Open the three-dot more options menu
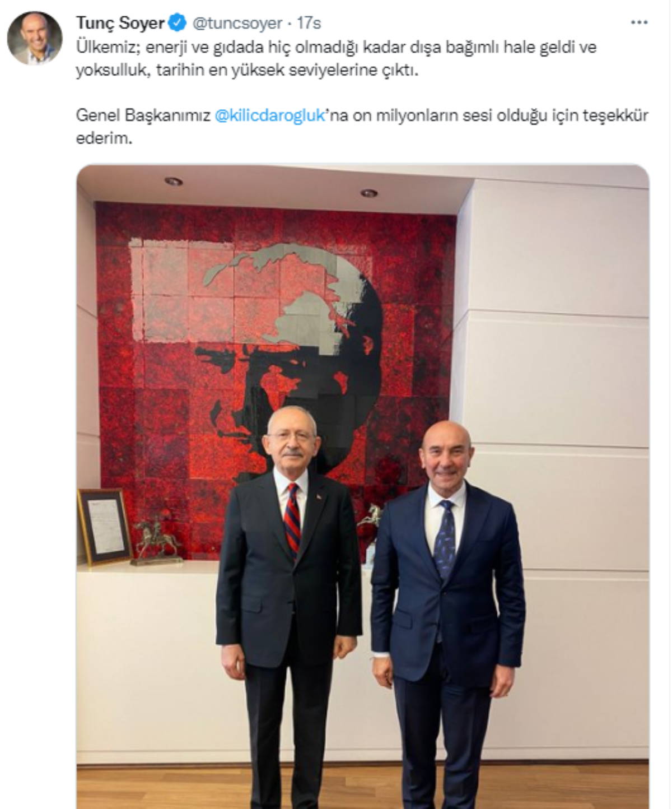Screen dimensions: 672x809 coord(639,23)
